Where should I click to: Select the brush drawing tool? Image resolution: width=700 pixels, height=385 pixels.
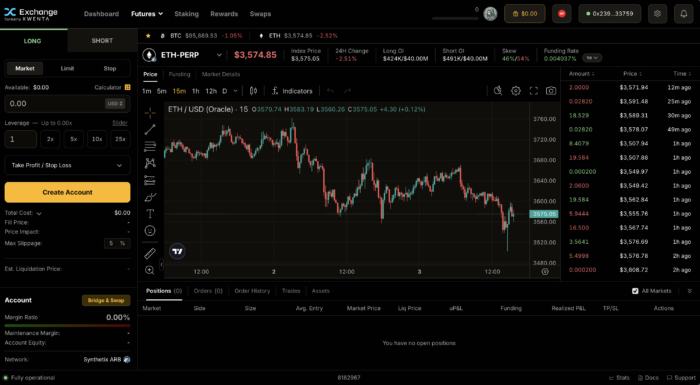(x=150, y=197)
